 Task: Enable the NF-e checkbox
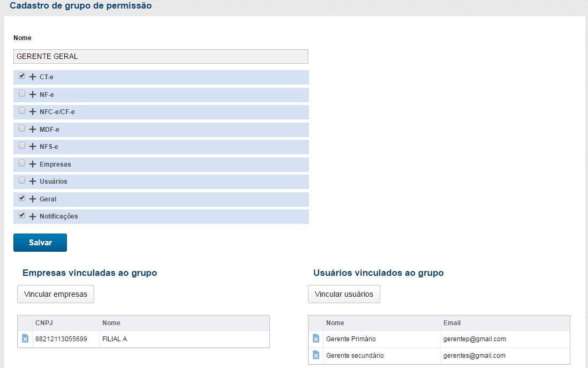click(x=22, y=94)
